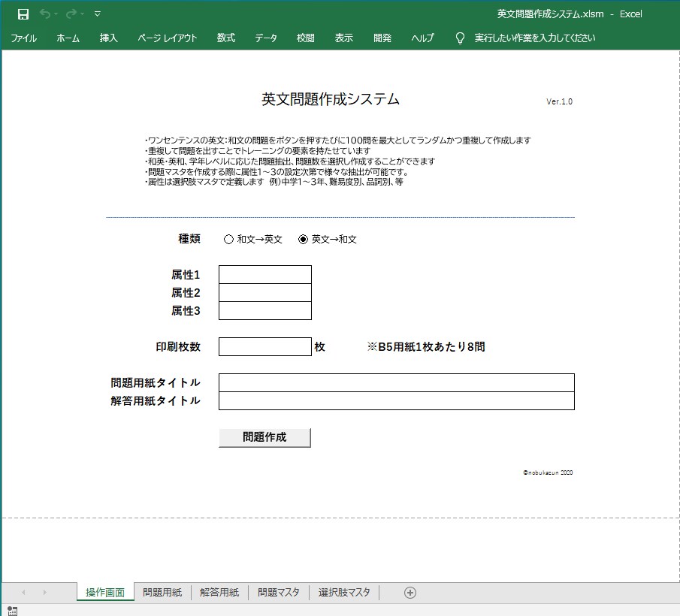Screen dimensions: 680x616
Task: Click the 英文問題作成システム heading text
Action: tap(331, 99)
